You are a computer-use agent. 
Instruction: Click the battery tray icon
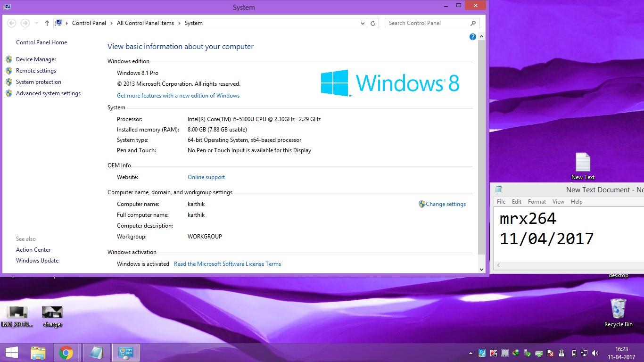tap(574, 353)
